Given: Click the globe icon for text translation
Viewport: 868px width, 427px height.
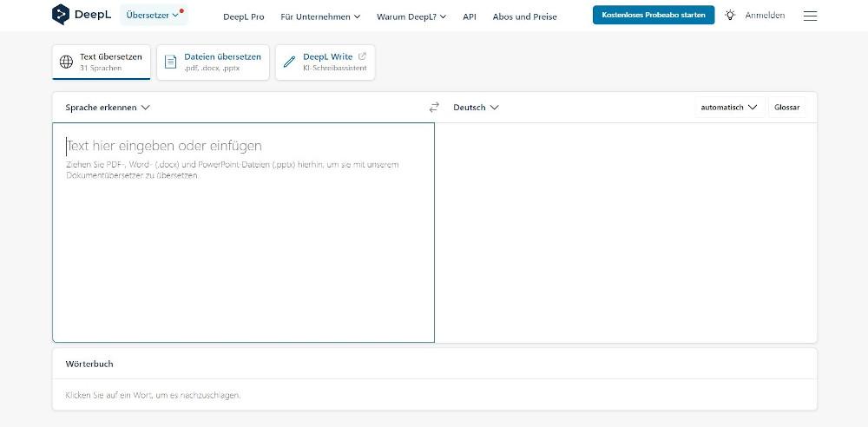Looking at the screenshot, I should click(66, 62).
